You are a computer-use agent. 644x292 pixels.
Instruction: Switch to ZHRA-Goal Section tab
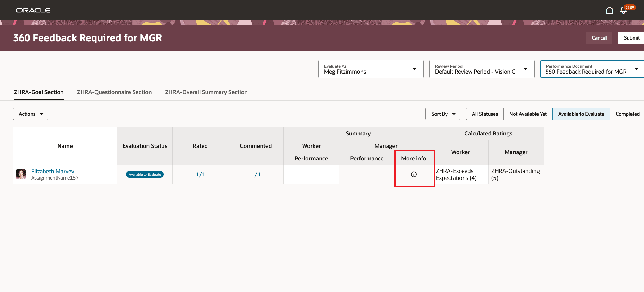pyautogui.click(x=39, y=92)
